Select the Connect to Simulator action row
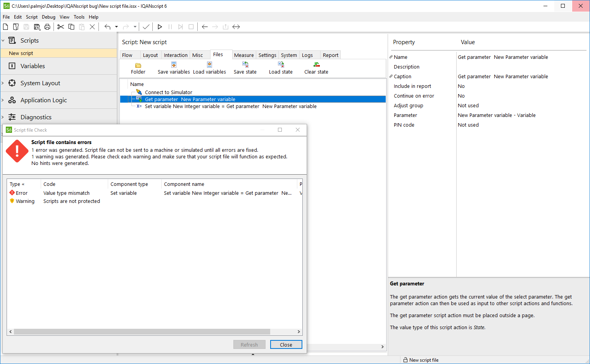 pyautogui.click(x=253, y=92)
